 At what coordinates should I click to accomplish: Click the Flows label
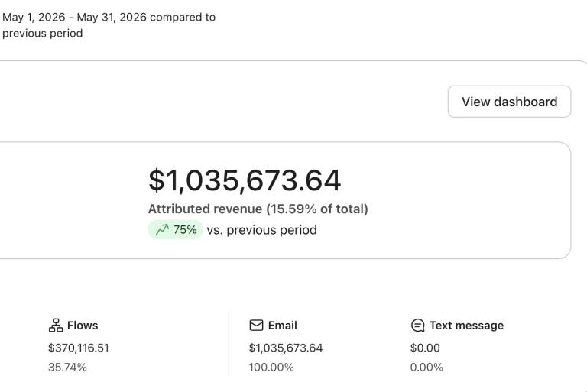83,326
